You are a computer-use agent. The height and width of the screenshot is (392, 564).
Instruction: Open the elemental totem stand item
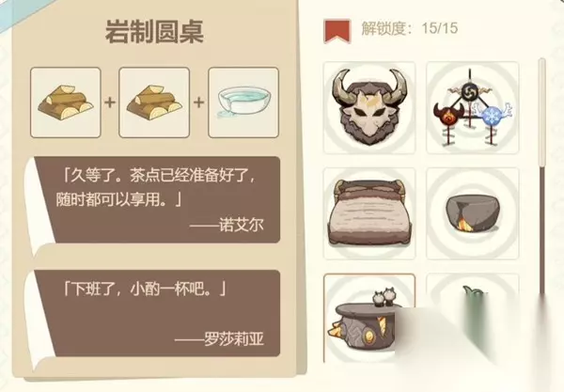click(472, 107)
